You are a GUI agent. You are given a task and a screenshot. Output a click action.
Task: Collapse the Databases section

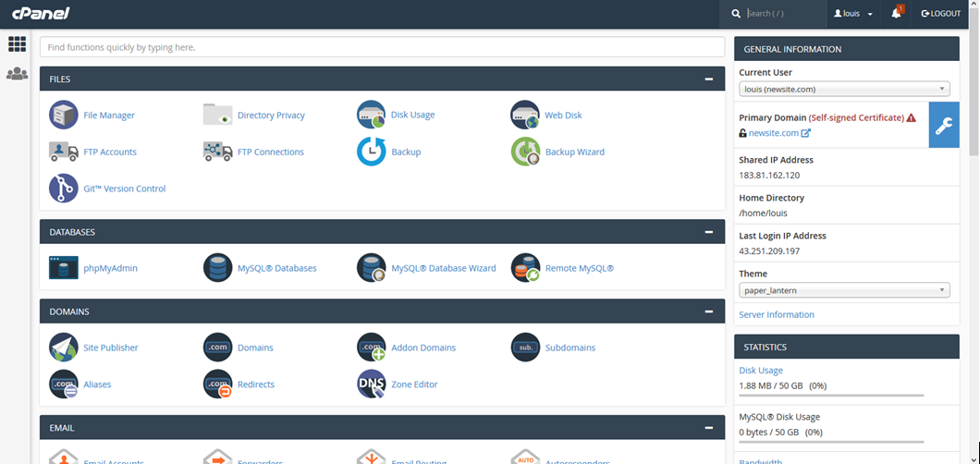click(x=709, y=232)
